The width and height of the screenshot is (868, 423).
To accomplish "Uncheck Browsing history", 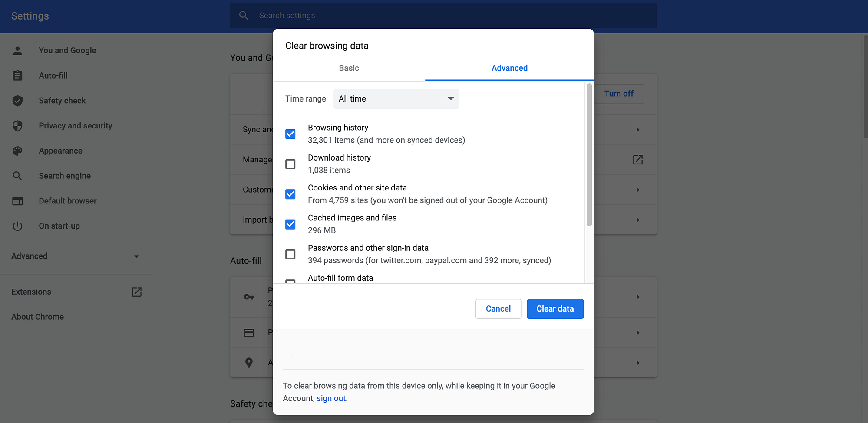I will (x=290, y=134).
